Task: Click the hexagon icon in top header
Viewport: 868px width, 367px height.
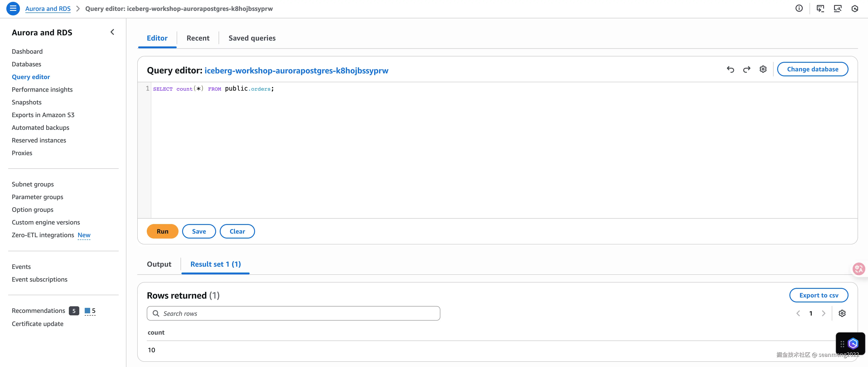Action: [x=854, y=8]
